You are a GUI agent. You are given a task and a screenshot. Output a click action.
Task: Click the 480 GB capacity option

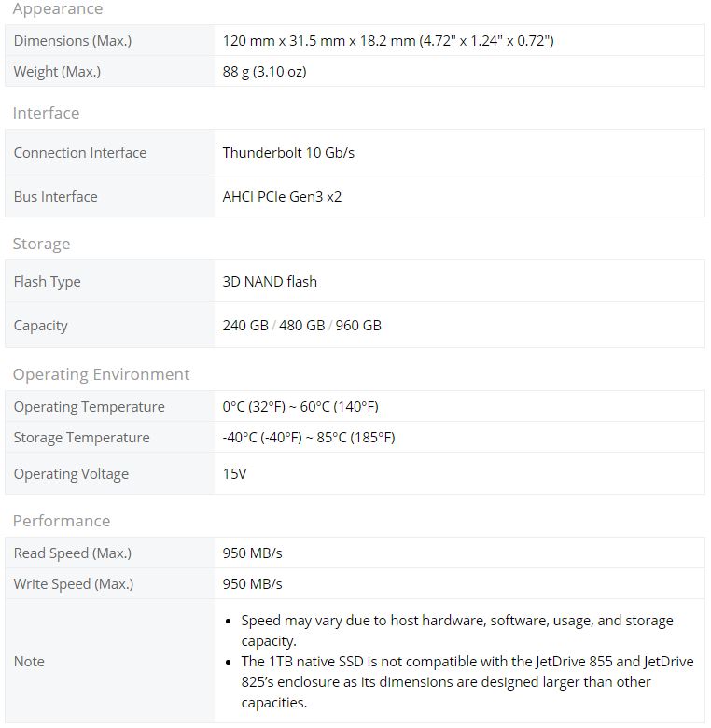pyautogui.click(x=301, y=326)
